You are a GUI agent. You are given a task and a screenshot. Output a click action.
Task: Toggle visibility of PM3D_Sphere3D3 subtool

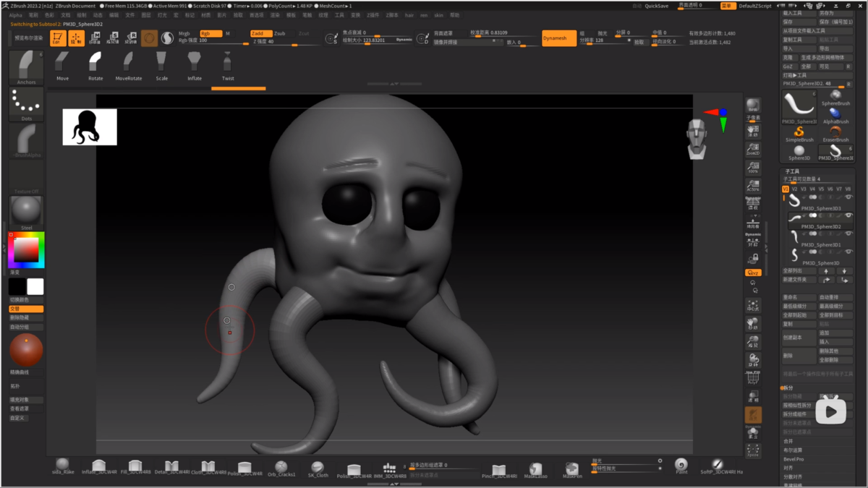pos(848,197)
